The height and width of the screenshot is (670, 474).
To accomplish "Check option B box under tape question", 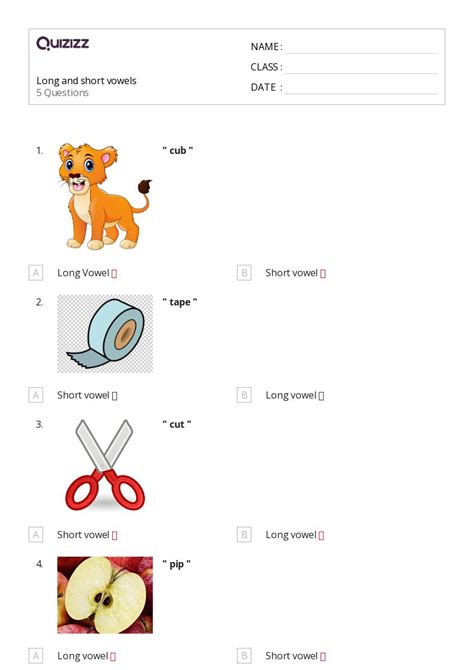I will click(244, 395).
